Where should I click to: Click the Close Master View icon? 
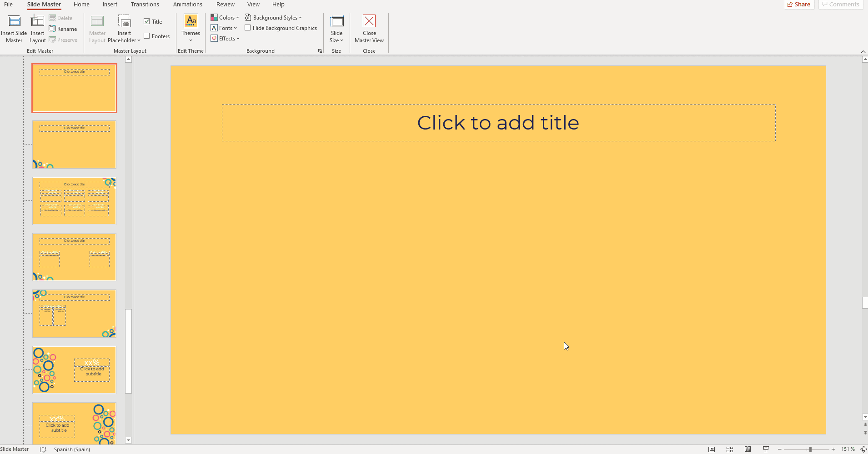coord(369,21)
